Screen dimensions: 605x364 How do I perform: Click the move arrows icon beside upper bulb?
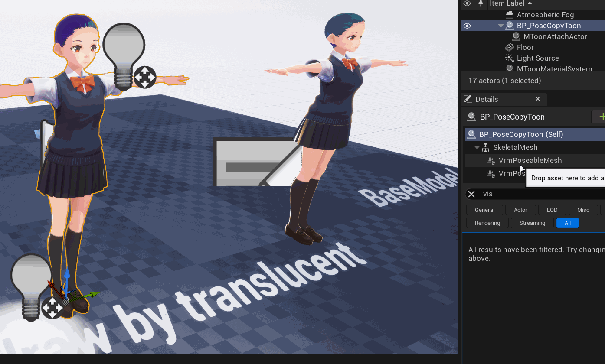(145, 77)
